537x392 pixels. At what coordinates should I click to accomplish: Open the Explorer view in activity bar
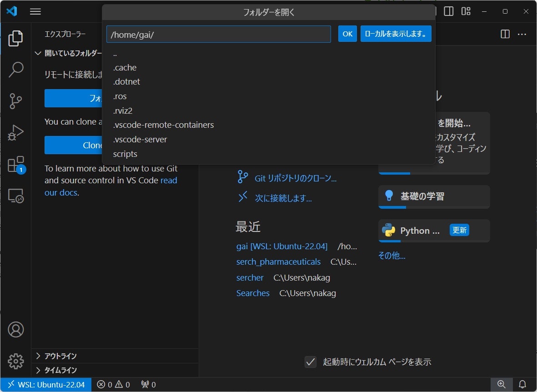[15, 38]
